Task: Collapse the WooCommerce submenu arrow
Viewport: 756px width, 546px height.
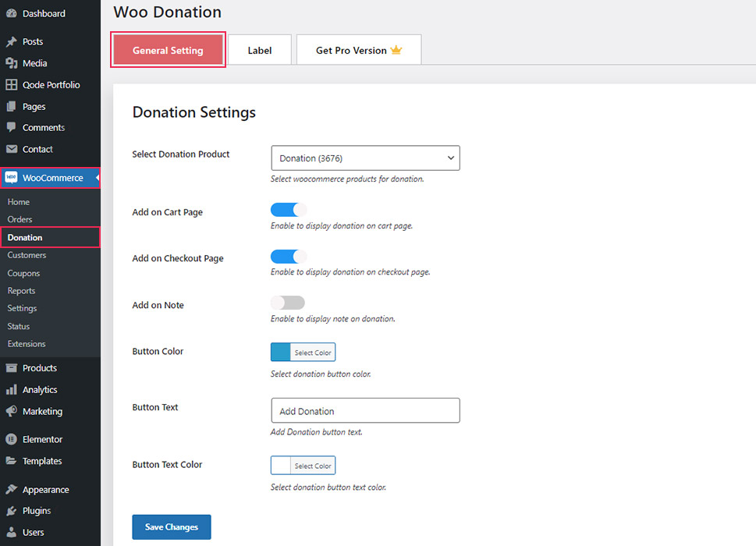Action: pos(98,178)
